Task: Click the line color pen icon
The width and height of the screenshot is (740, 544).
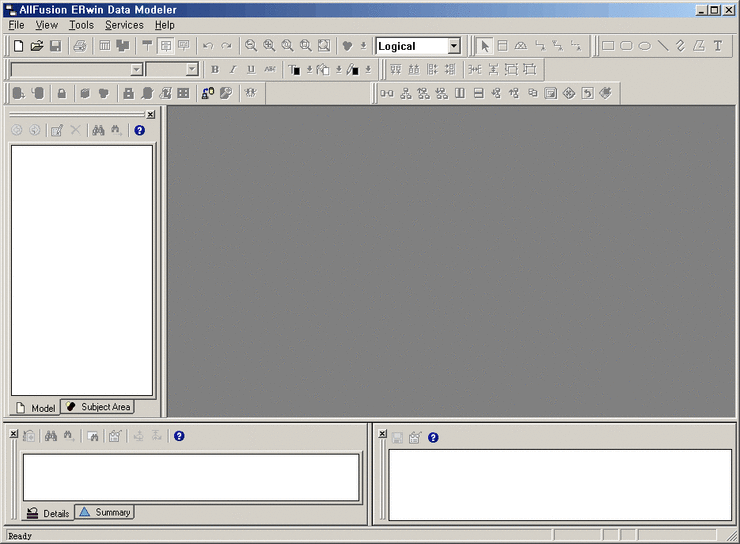Action: pyautogui.click(x=352, y=70)
